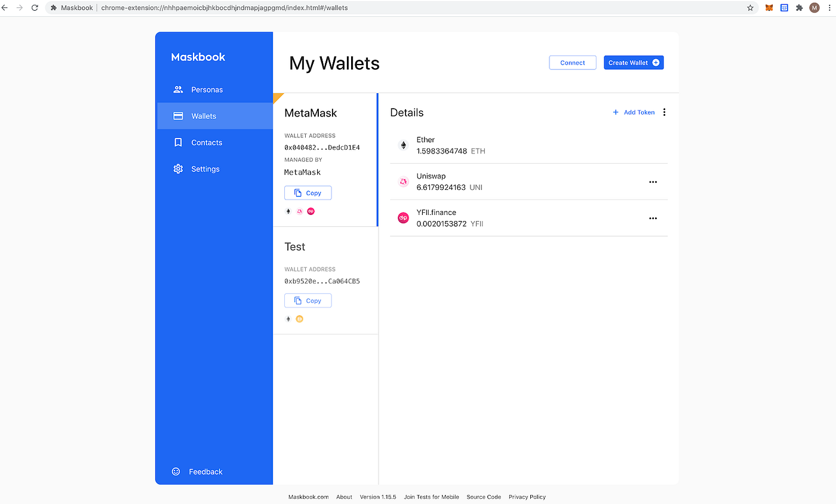Click the My Wallets heading
836x504 pixels.
(x=334, y=63)
